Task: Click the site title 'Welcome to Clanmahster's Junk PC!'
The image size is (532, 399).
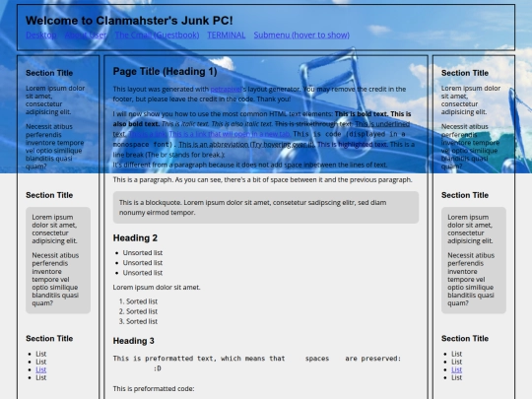Action: pos(129,21)
